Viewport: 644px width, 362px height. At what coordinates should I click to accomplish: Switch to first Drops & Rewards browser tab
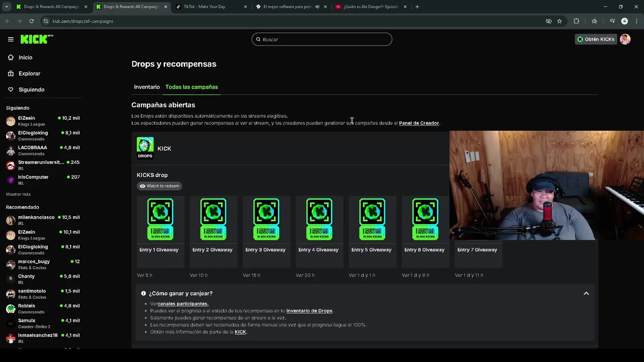tap(52, 7)
